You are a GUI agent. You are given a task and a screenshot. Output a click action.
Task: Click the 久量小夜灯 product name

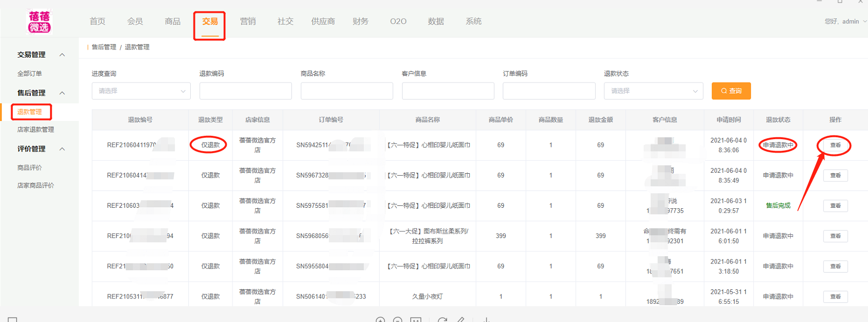[428, 297]
